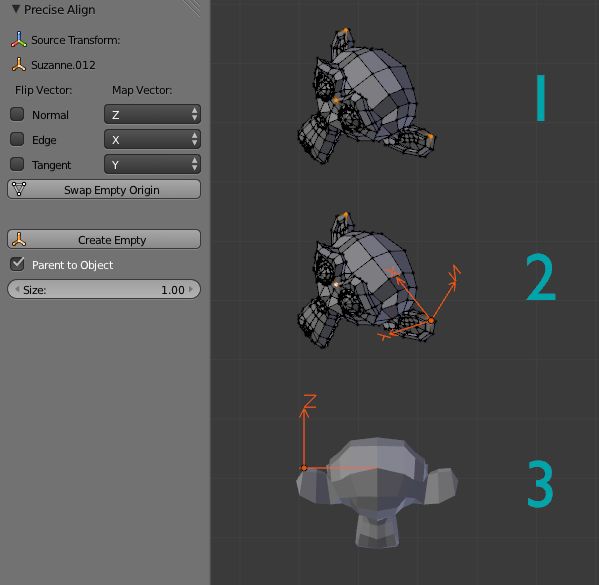Image resolution: width=599 pixels, height=585 pixels.
Task: Open the Z map vector dropdown
Action: (x=152, y=114)
